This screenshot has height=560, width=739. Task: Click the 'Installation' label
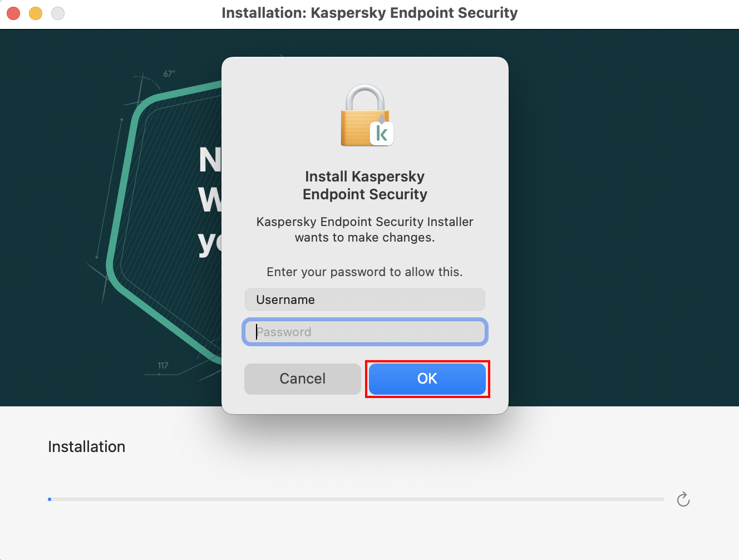[86, 447]
